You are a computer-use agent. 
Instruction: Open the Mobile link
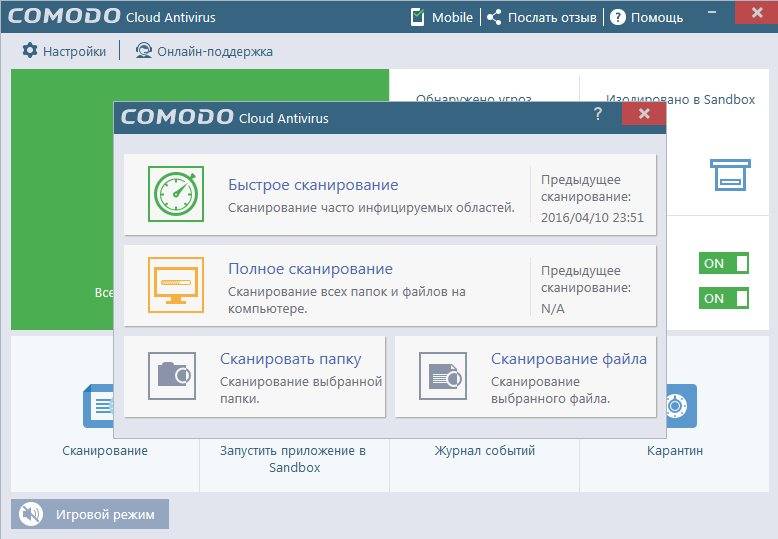(x=442, y=17)
